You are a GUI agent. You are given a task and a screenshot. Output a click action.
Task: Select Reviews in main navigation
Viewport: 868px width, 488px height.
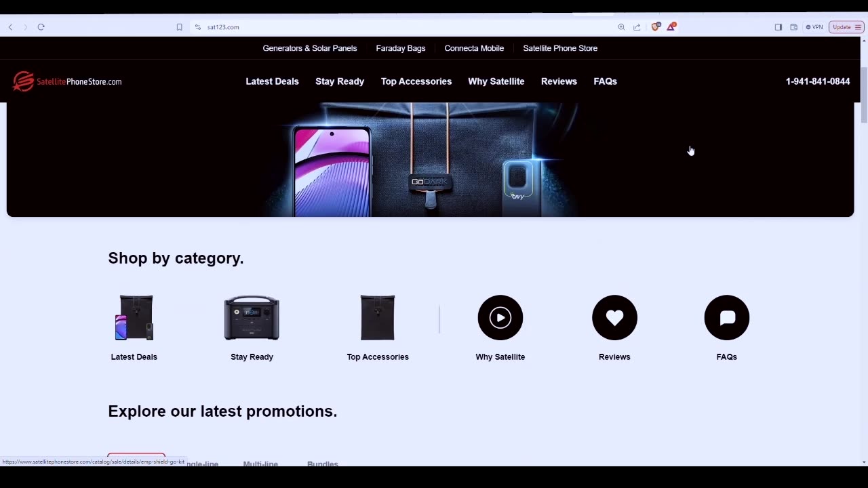click(559, 81)
